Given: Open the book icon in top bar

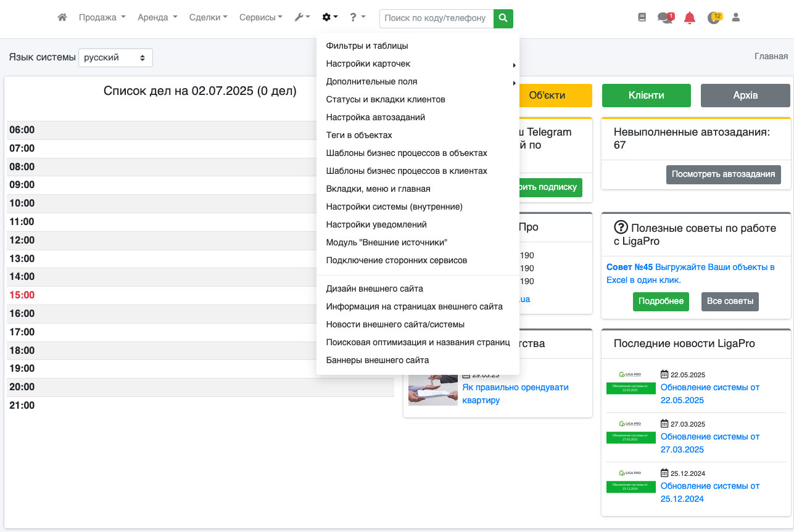Looking at the screenshot, I should pyautogui.click(x=642, y=18).
